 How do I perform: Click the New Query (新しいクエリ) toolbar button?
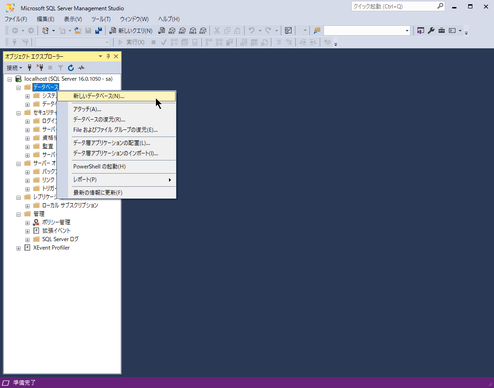(131, 31)
